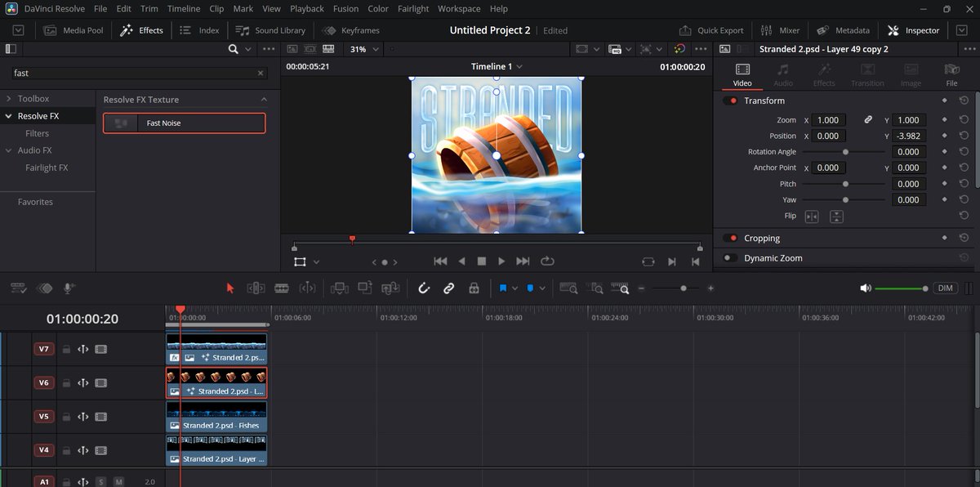Select the arrow Selection Mode tool

[x=230, y=288]
